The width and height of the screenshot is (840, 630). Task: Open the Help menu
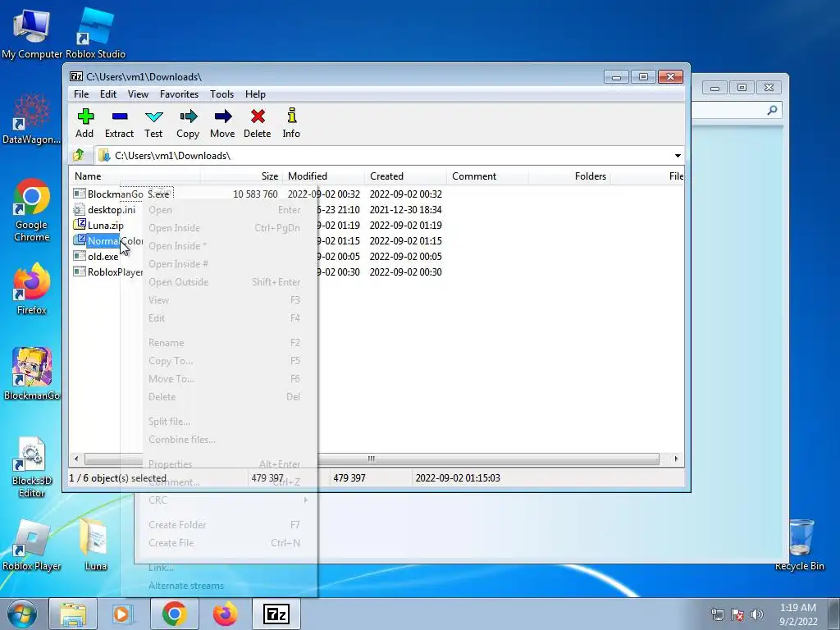tap(256, 94)
